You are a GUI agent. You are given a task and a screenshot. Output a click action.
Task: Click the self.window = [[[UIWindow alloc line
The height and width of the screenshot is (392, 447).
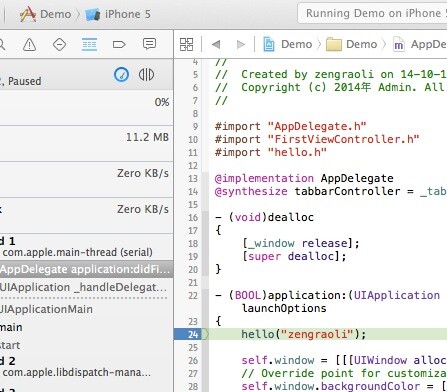(344, 360)
